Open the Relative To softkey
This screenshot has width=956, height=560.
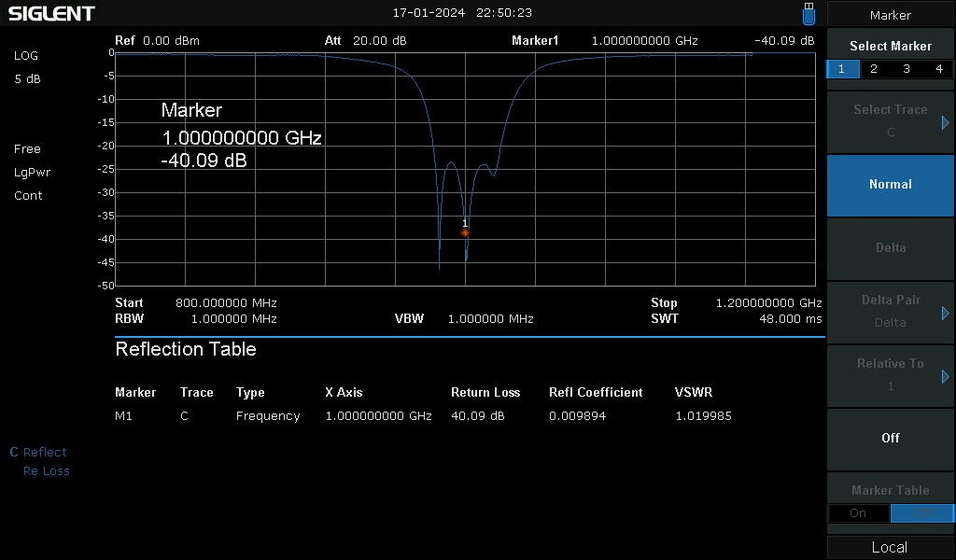tap(890, 375)
